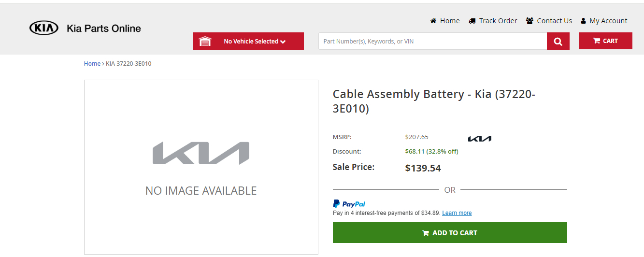Click the No Image Available product thumbnail
The height and width of the screenshot is (257, 644).
tap(201, 167)
